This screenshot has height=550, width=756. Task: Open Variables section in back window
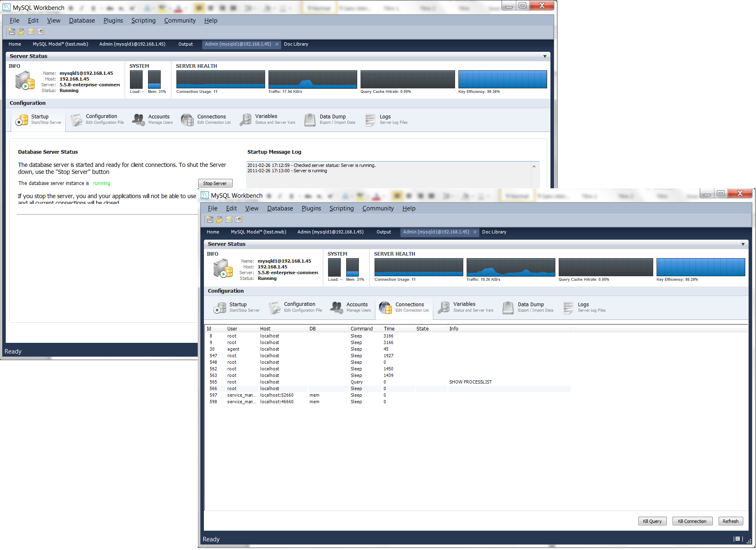[x=268, y=120]
